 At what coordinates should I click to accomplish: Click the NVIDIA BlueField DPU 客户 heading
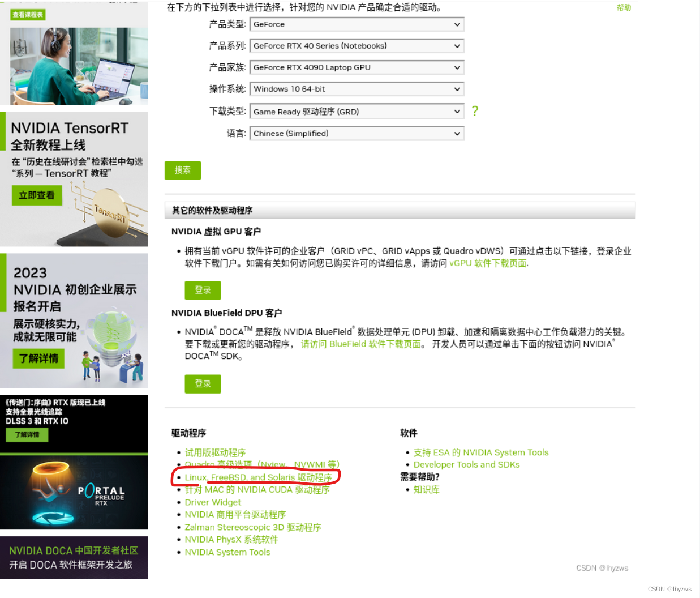(226, 313)
